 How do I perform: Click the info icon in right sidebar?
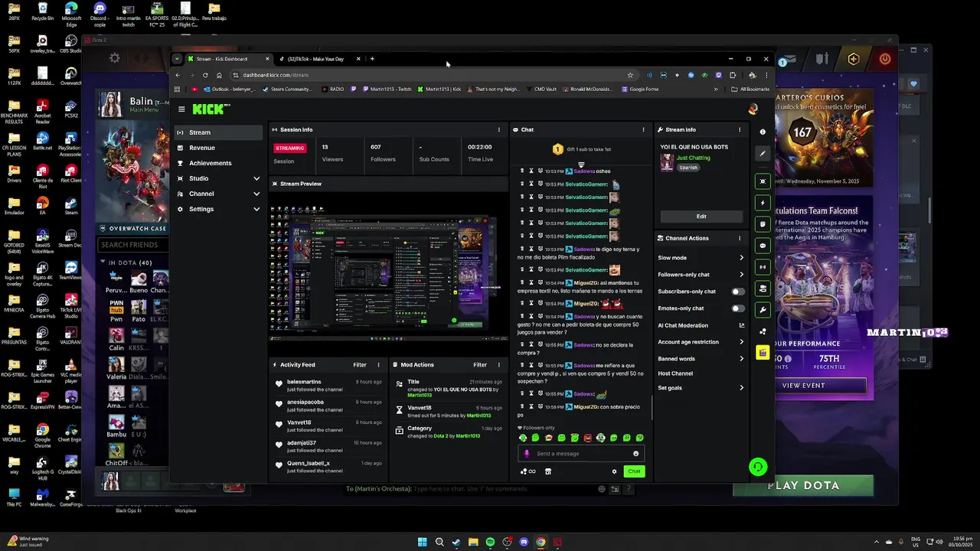(763, 132)
